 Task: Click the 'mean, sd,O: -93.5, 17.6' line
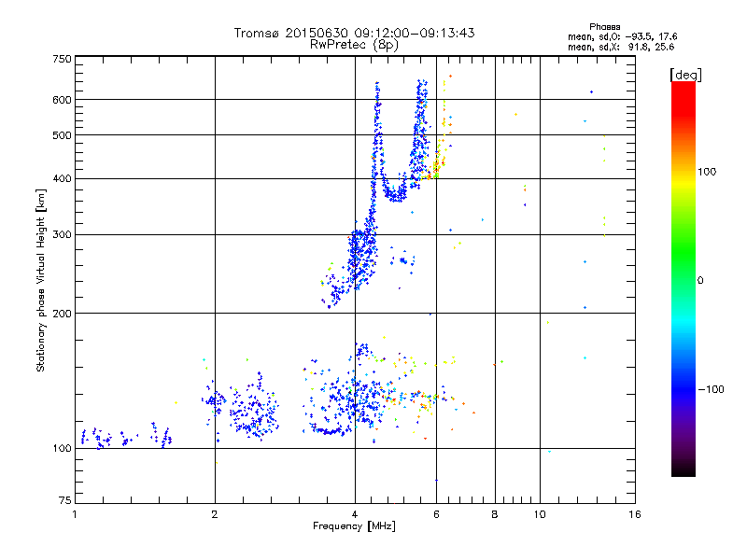point(622,36)
